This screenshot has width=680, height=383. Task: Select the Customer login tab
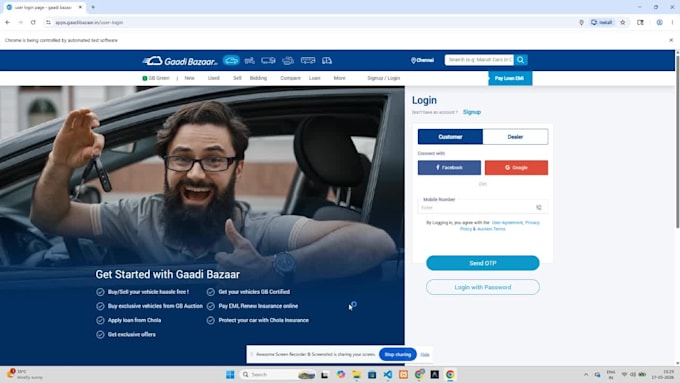click(x=450, y=137)
